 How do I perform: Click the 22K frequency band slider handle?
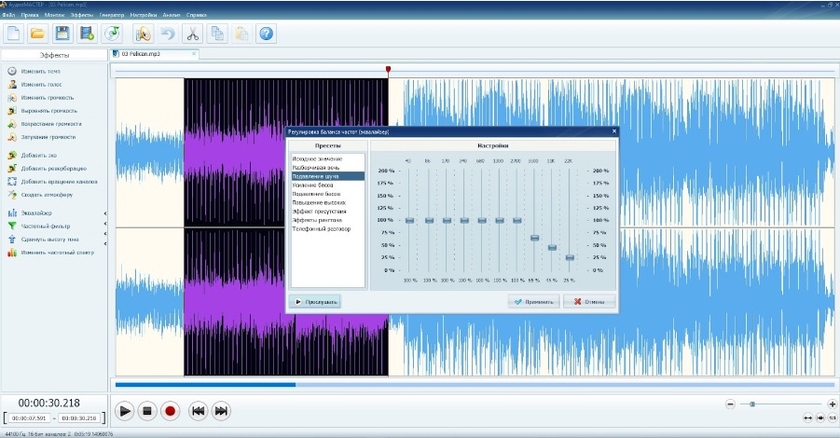tap(569, 258)
